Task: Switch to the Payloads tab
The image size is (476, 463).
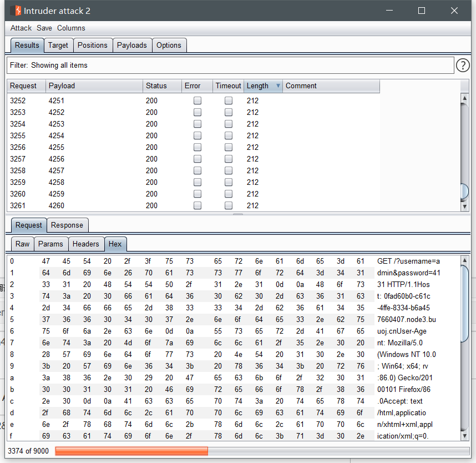Action: pyautogui.click(x=131, y=46)
